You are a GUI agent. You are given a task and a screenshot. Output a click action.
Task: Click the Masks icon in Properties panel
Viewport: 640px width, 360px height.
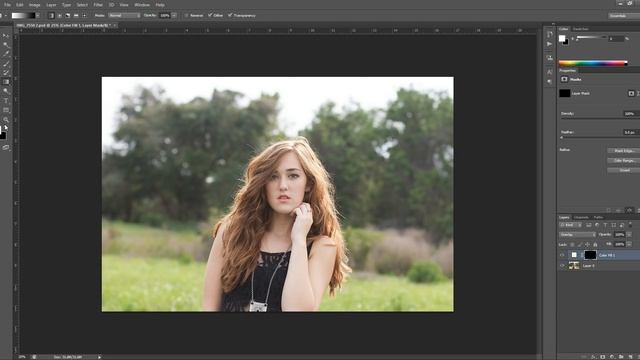(564, 79)
